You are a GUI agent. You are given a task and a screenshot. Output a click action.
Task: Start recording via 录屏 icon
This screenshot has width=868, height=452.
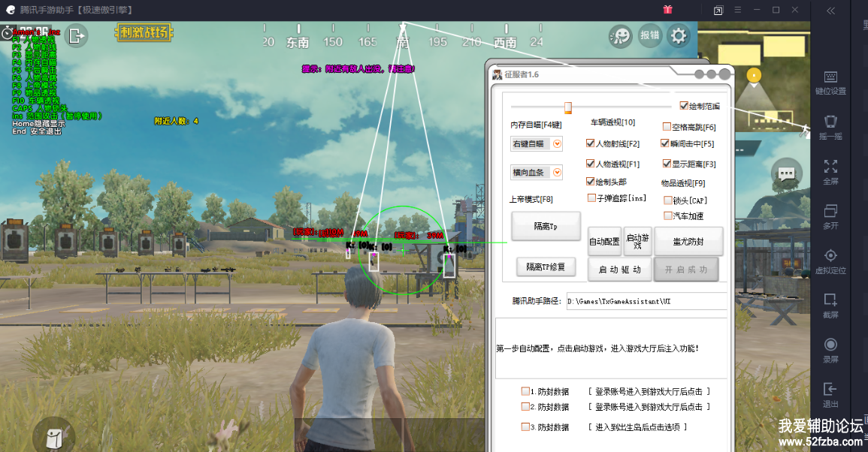[830, 348]
